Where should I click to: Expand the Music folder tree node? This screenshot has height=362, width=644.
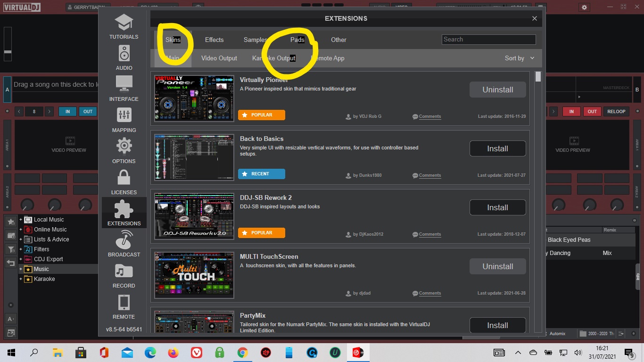[21, 269]
